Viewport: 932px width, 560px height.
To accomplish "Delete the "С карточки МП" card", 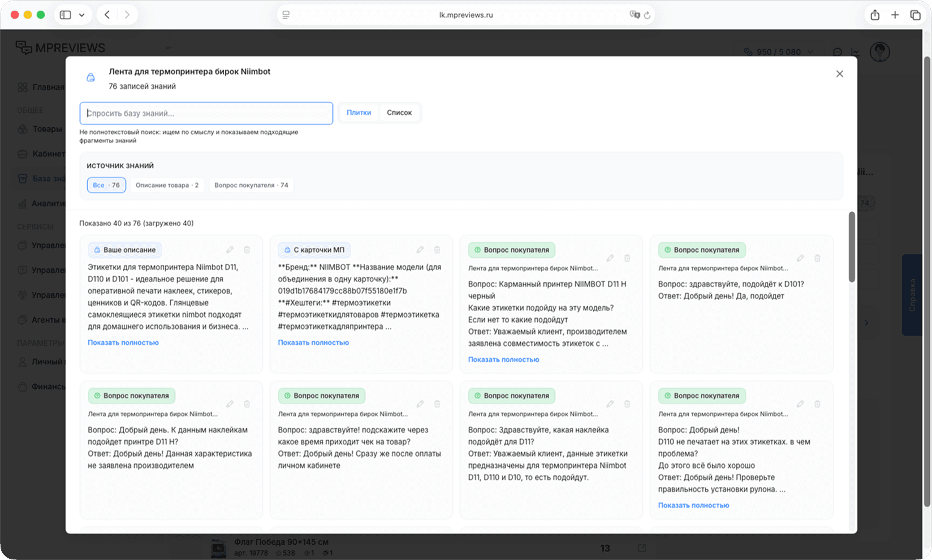I will point(437,250).
